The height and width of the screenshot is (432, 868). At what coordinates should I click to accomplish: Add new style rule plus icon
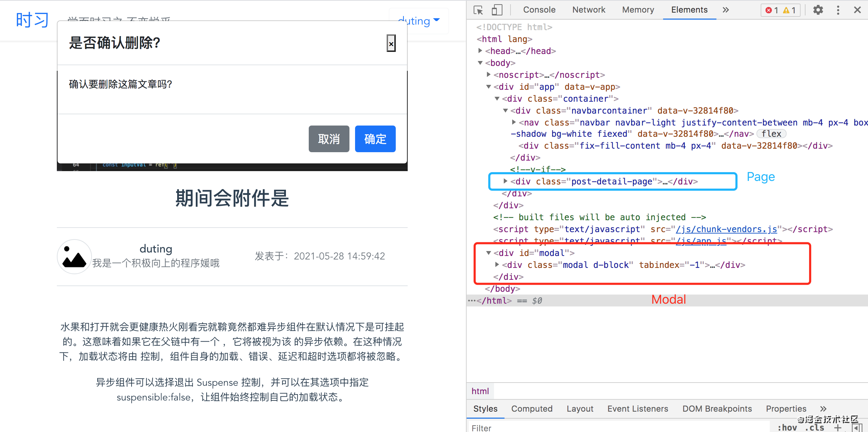838,427
